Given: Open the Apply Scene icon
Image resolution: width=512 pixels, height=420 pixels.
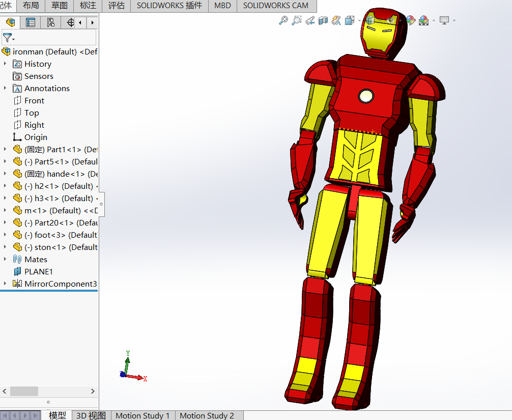Looking at the screenshot, I should 423,20.
